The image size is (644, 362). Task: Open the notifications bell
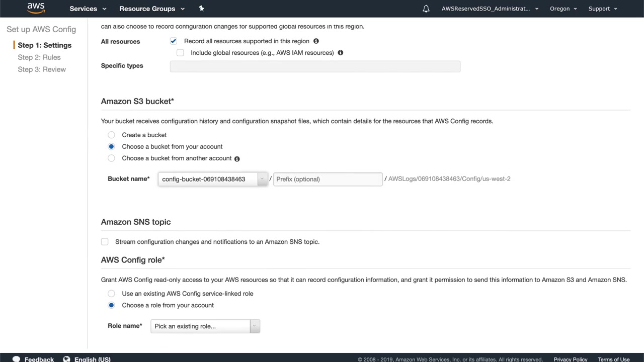426,9
